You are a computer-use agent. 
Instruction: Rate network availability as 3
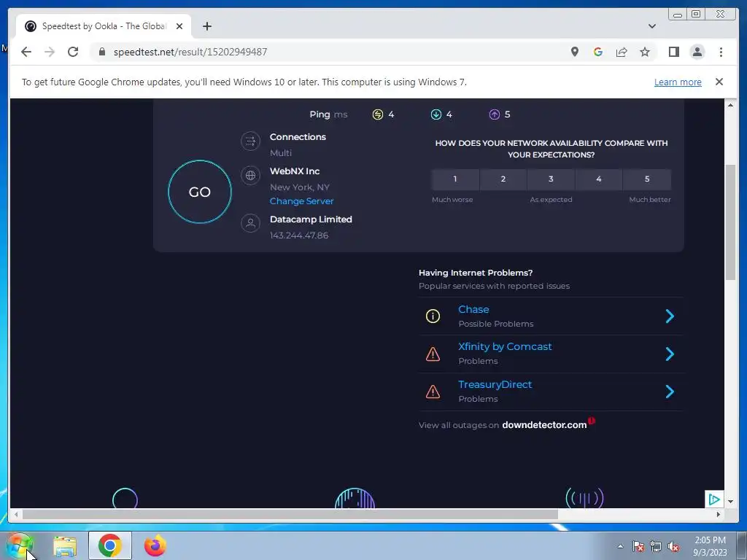pos(551,179)
